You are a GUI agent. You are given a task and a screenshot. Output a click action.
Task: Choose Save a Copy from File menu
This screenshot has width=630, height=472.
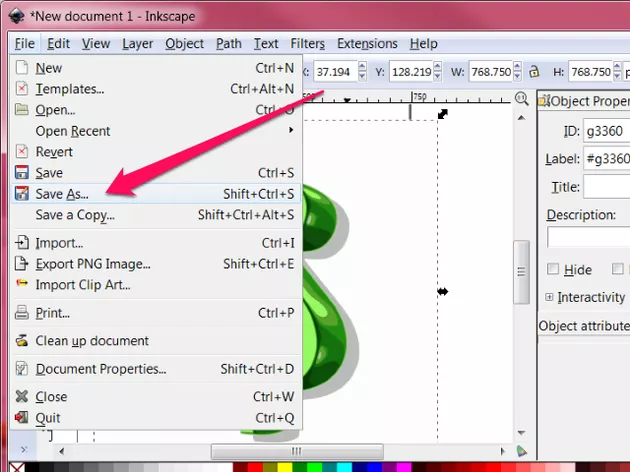tap(75, 215)
